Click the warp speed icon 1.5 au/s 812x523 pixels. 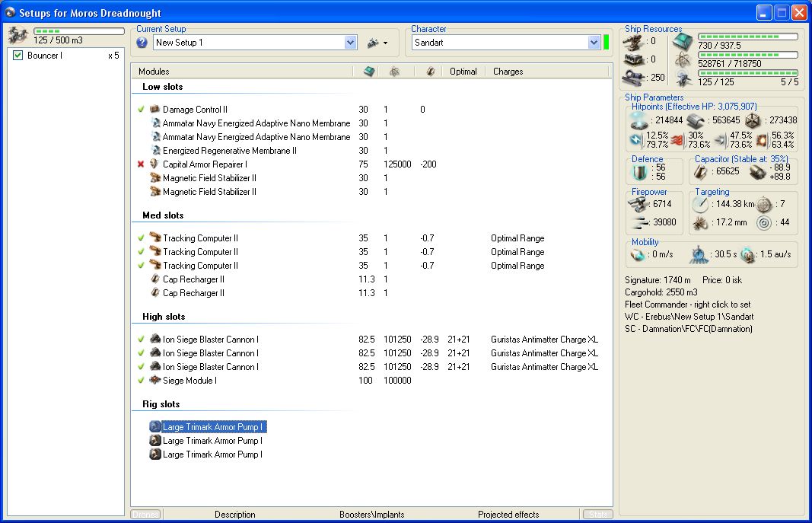(747, 254)
